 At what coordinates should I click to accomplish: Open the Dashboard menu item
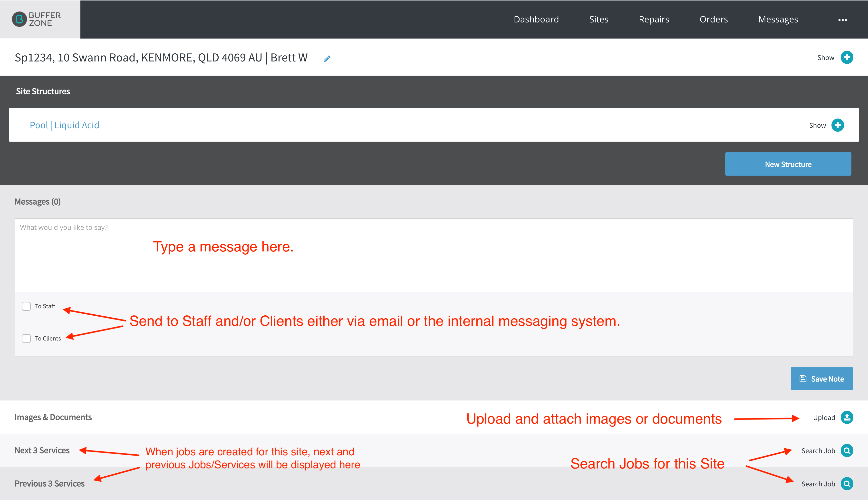[536, 19]
